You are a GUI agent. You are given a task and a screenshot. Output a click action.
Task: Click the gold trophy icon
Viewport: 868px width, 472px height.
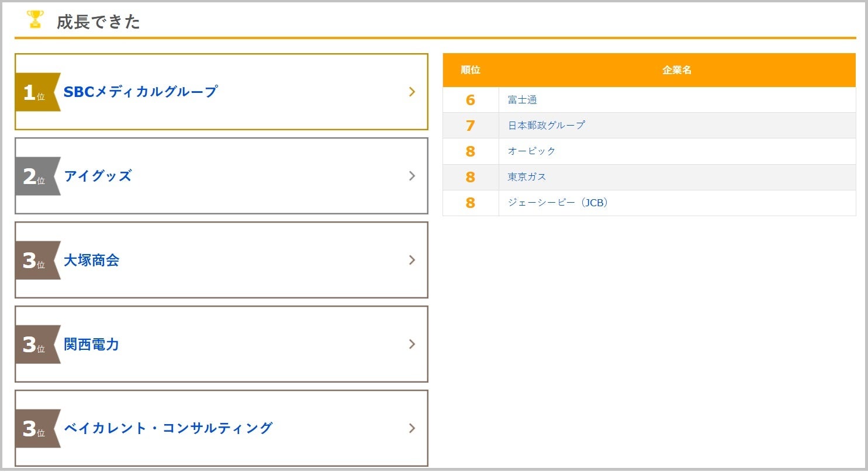point(36,19)
